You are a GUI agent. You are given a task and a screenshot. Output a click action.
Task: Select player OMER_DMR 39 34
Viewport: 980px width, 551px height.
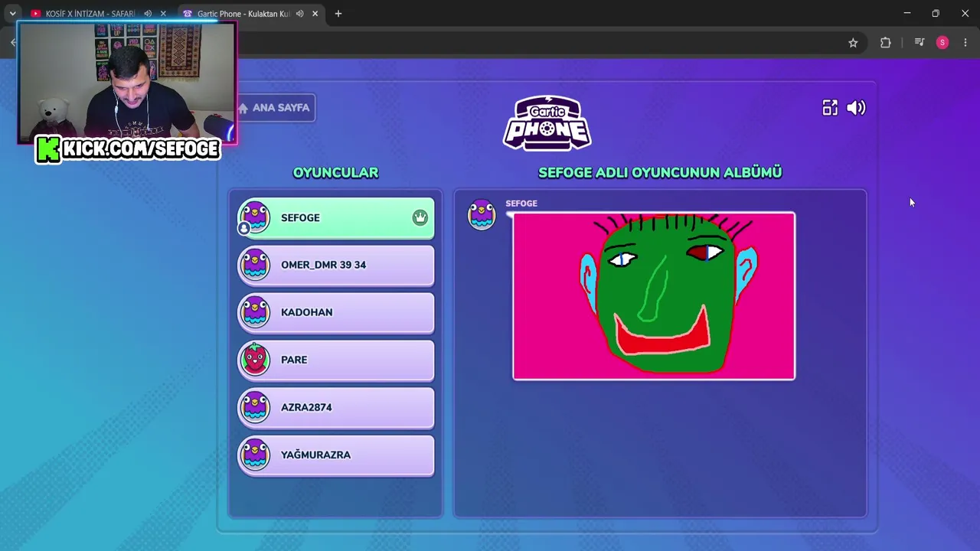tap(335, 266)
